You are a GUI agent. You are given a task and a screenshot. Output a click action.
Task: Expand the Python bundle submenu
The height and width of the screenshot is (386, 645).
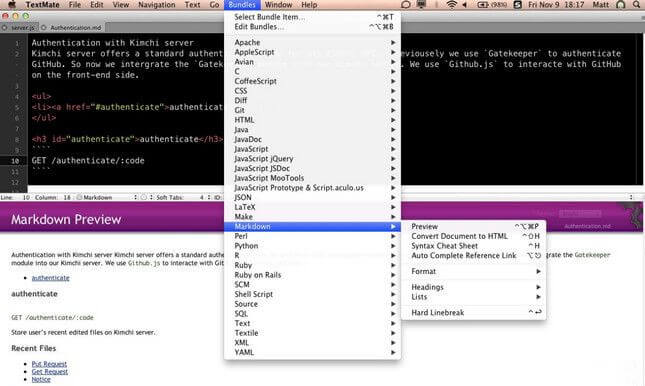click(313, 246)
